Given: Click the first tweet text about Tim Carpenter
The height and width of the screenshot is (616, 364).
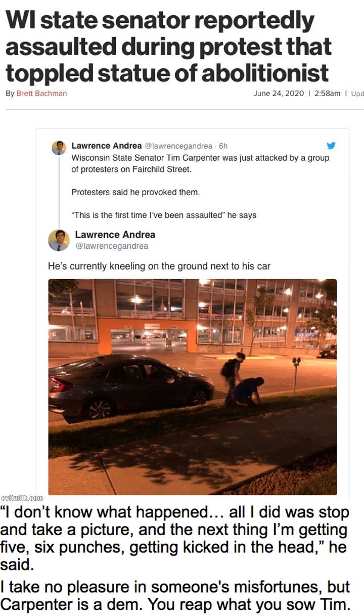Looking at the screenshot, I should tap(200, 163).
